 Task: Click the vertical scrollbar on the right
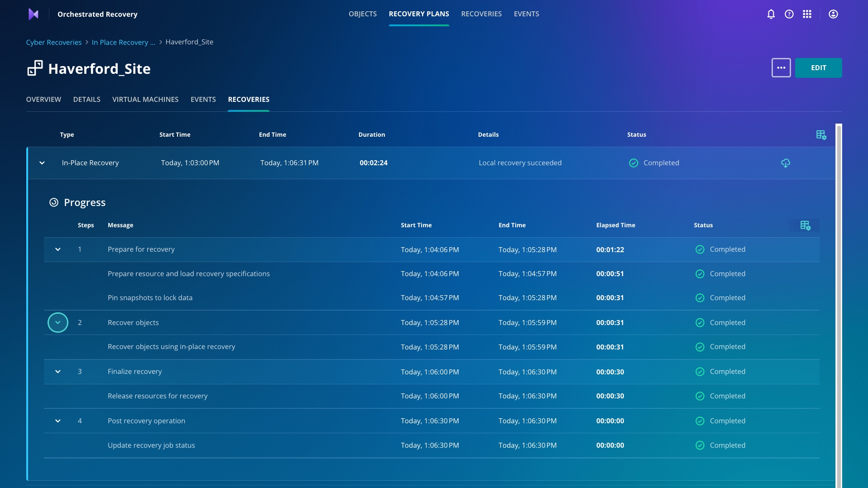(838, 303)
